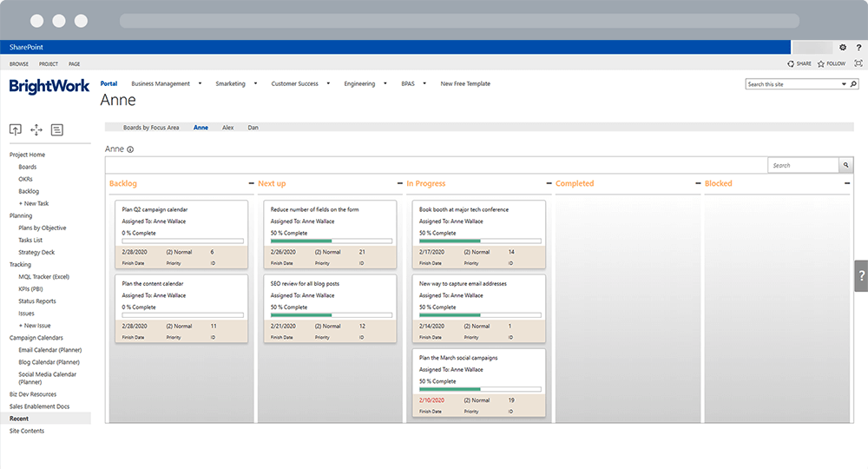Open the search scope dropdown arrow
Viewport: 868px width, 469px height.
(843, 84)
